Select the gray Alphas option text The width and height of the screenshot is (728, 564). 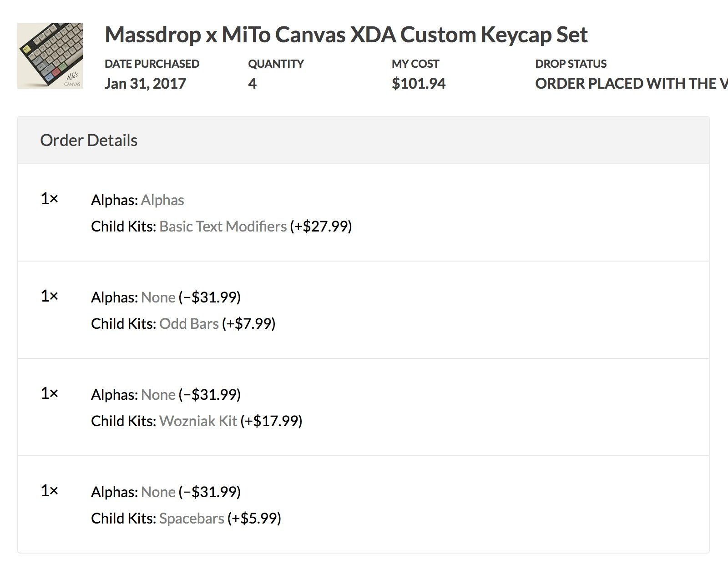pyautogui.click(x=162, y=200)
